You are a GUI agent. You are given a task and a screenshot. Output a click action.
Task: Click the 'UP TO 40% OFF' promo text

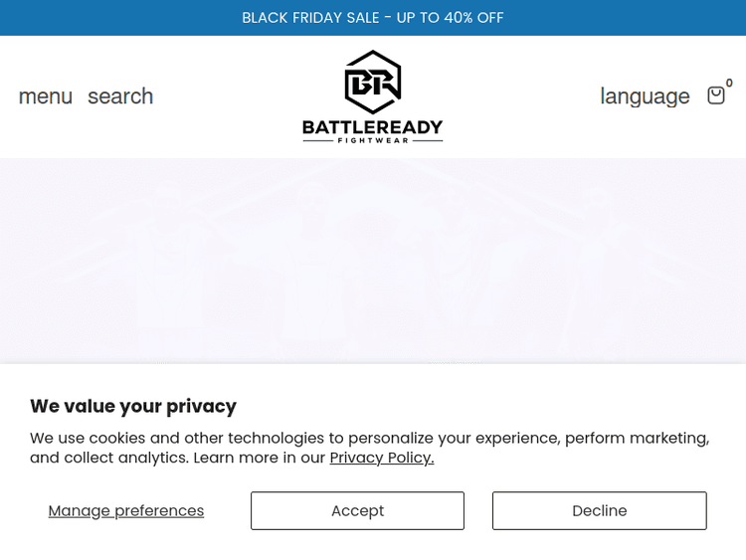tap(451, 18)
